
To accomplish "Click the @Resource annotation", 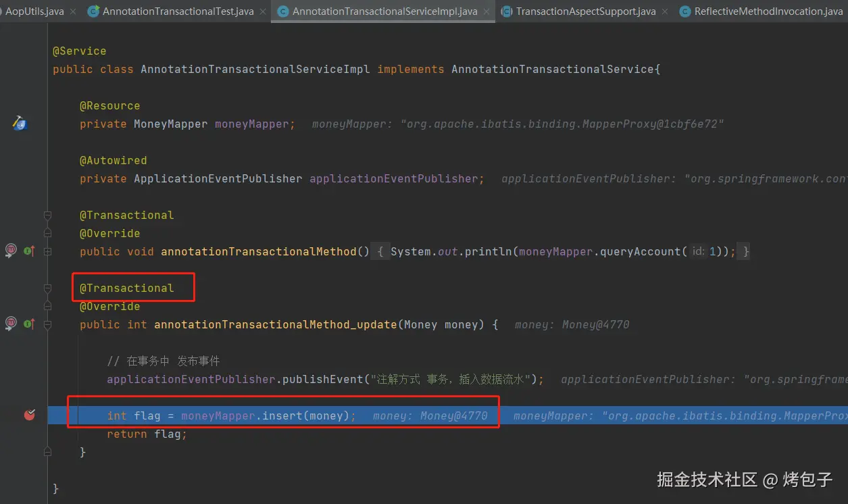I will [109, 105].
